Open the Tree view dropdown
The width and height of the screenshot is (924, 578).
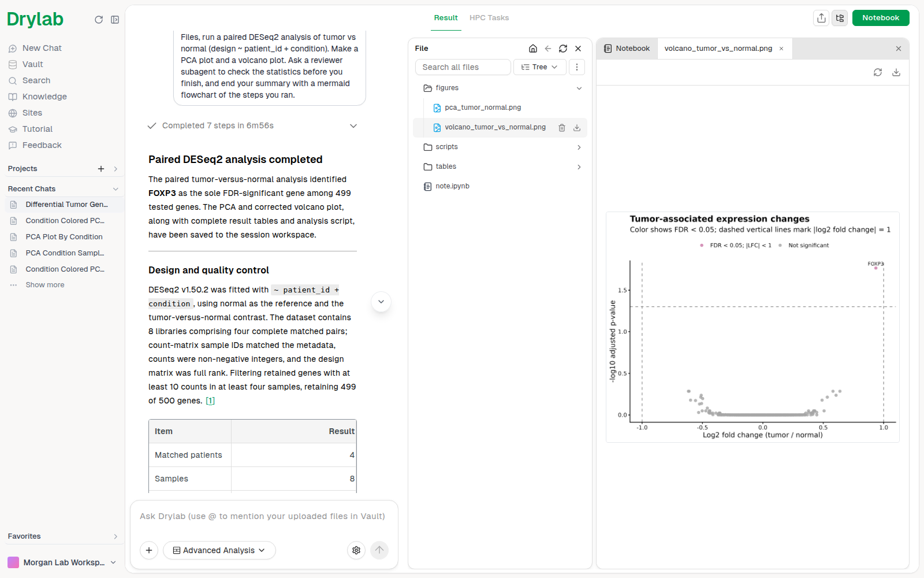539,67
